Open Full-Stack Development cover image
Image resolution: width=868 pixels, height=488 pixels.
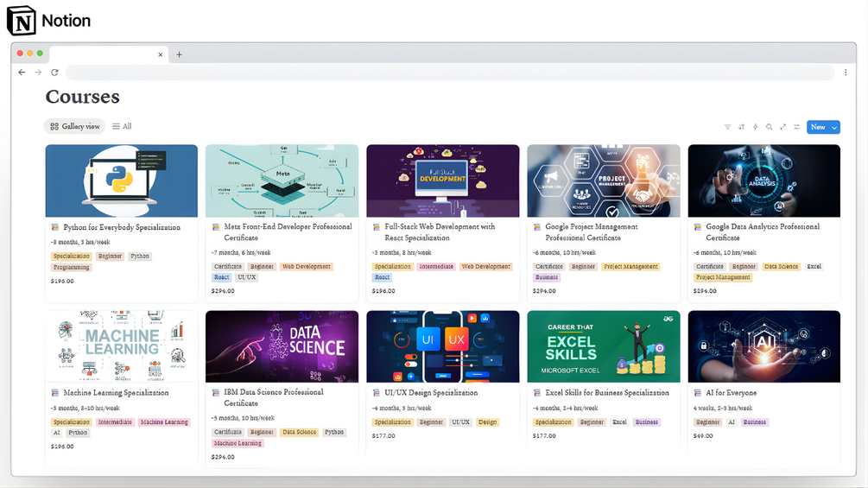pos(443,181)
